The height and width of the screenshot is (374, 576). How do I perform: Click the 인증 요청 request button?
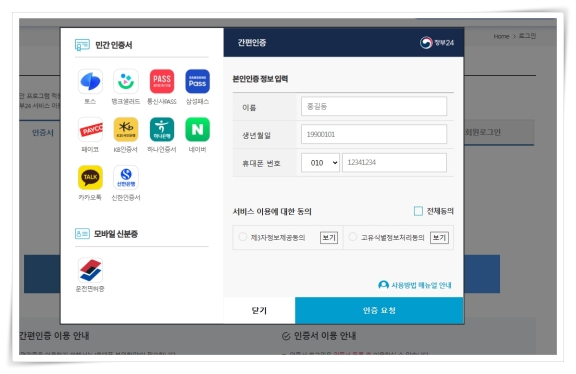coord(379,310)
